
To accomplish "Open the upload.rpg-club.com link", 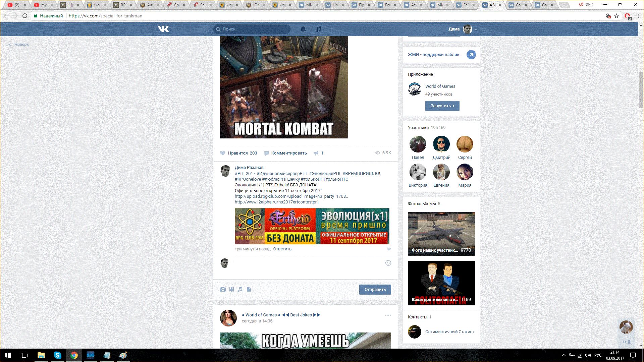I will pos(291,196).
